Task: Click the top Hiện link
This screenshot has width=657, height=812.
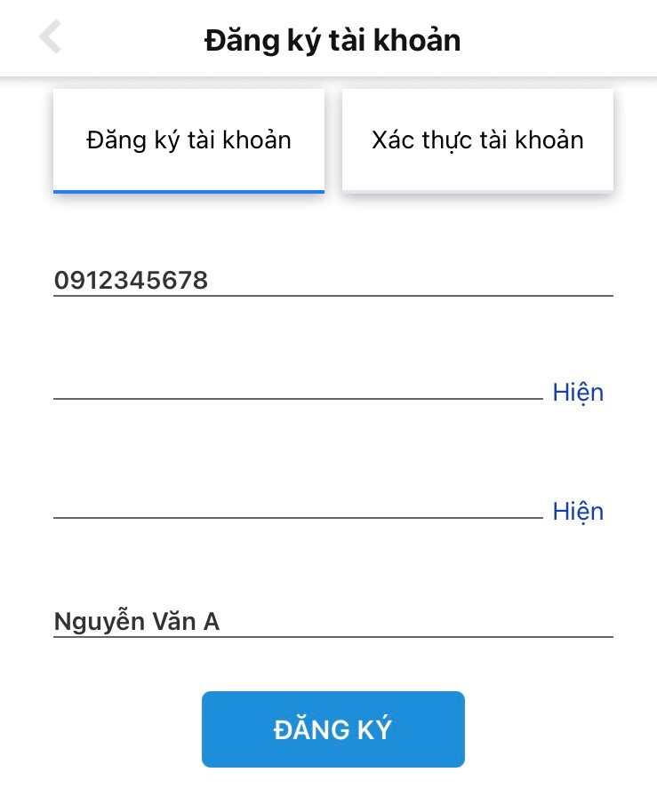Action: point(578,393)
